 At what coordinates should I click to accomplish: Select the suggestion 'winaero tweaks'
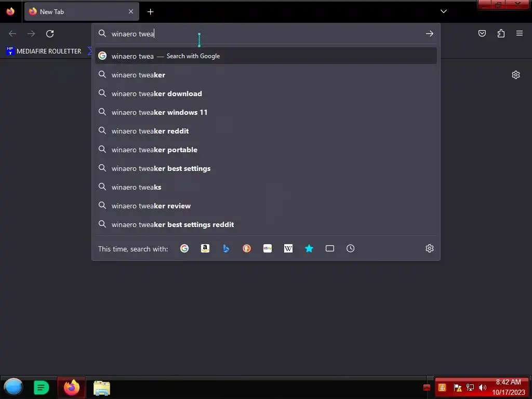tap(266, 187)
